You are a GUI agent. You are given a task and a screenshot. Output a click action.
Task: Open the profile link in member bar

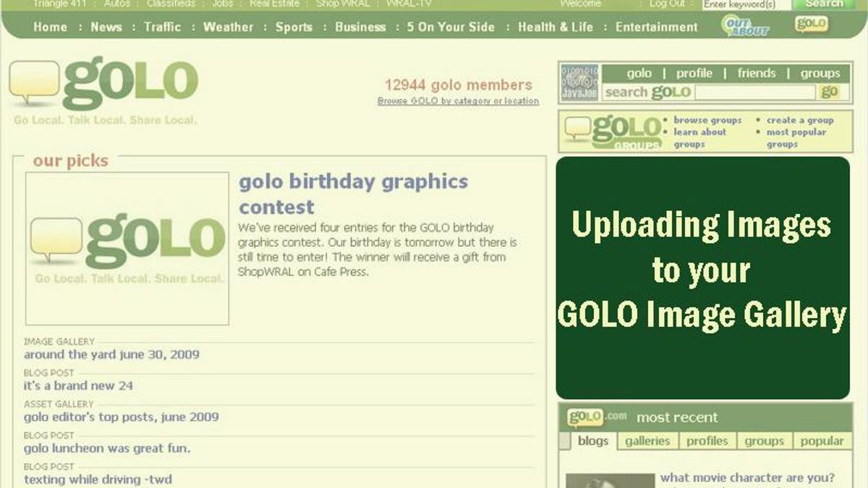(694, 73)
